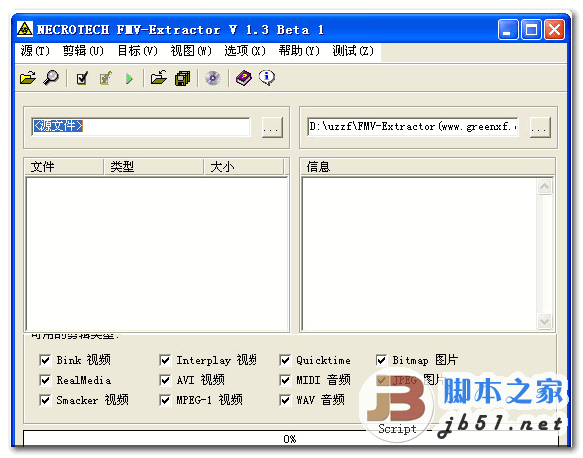583x458 pixels.
Task: Toggle the MIDI 音频 checkbox
Action: click(285, 380)
